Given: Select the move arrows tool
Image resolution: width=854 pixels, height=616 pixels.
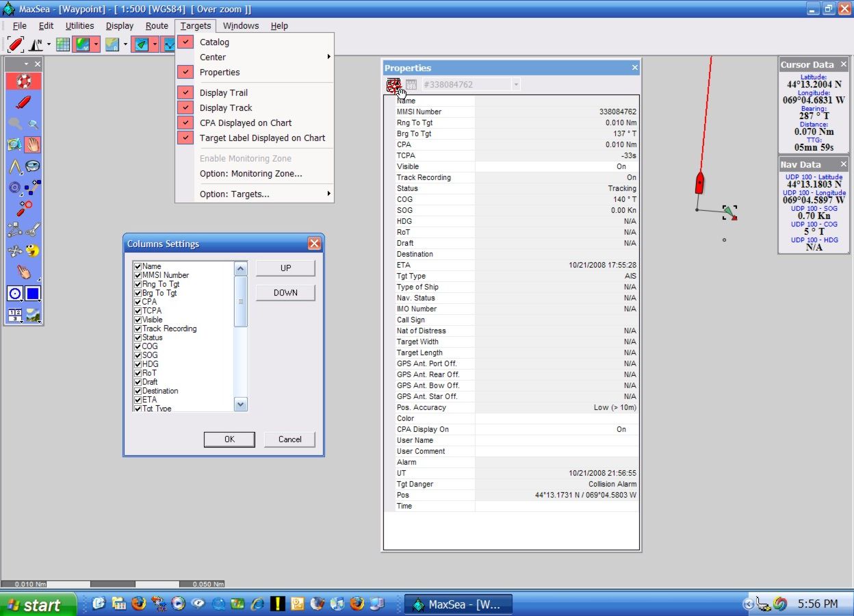Looking at the screenshot, I should [15, 251].
